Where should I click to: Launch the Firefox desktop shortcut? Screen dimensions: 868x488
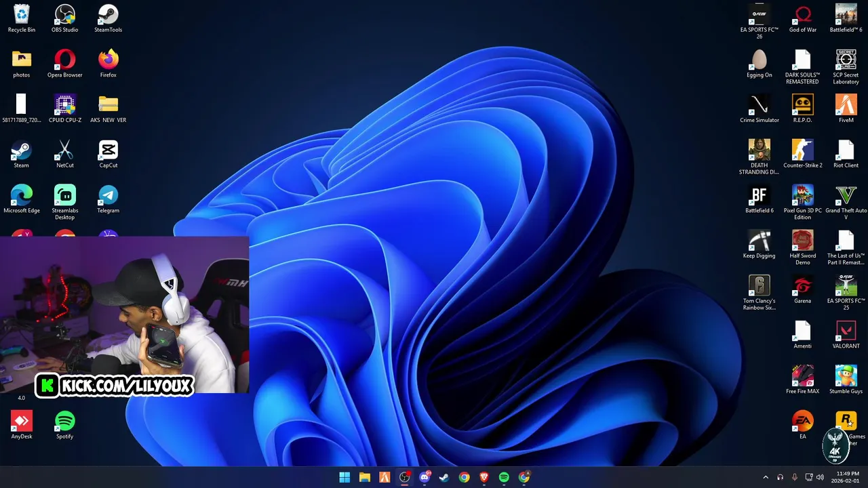[x=108, y=64]
